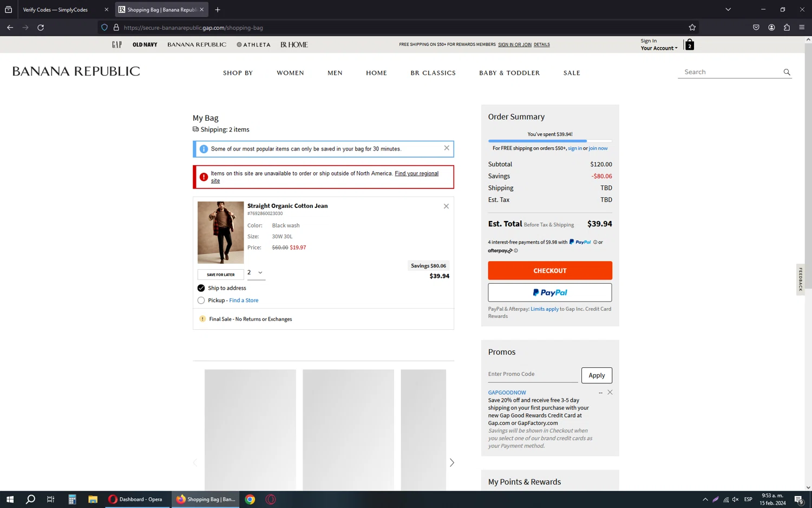812x508 pixels.
Task: Open Baby & Toddler menu
Action: coord(509,73)
